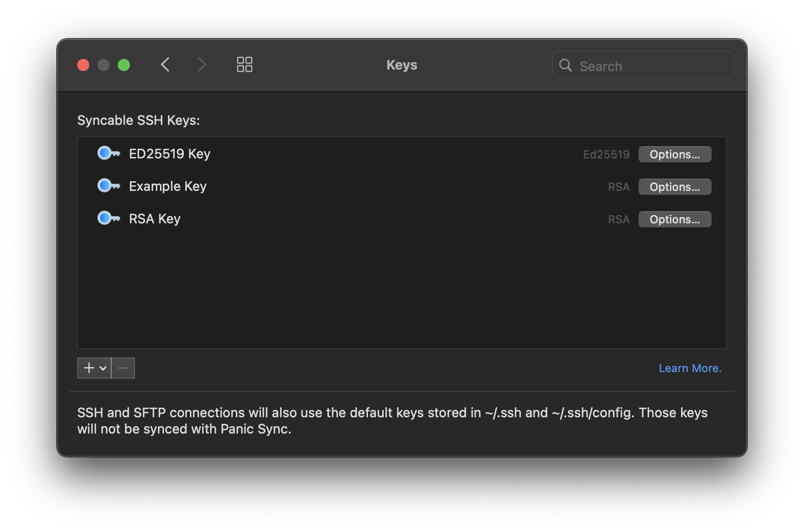This screenshot has height=532, width=804.
Task: Click the Example Key key icon
Action: (x=109, y=186)
